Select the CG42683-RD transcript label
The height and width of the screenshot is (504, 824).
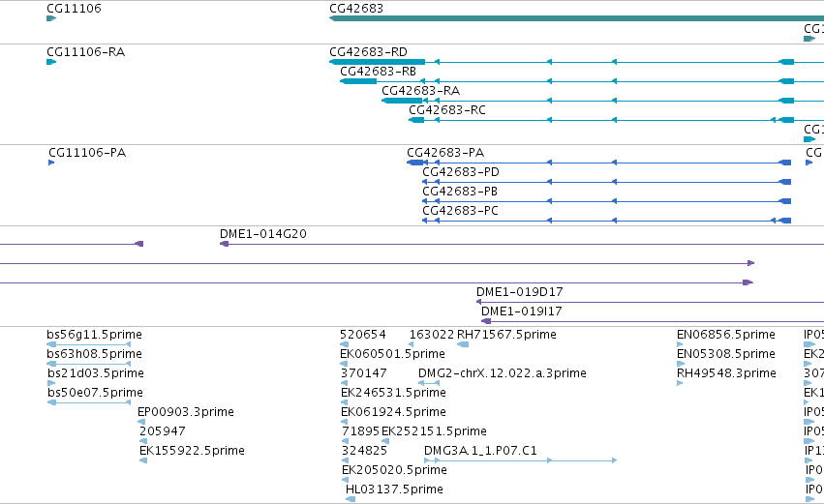coord(368,52)
